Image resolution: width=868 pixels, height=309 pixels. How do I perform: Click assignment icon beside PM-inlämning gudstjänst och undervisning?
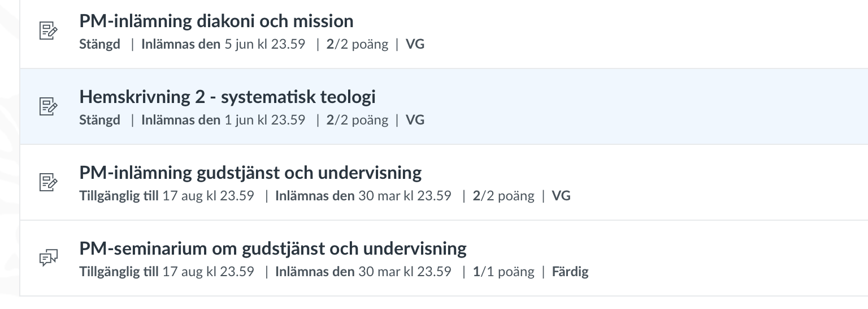48,182
